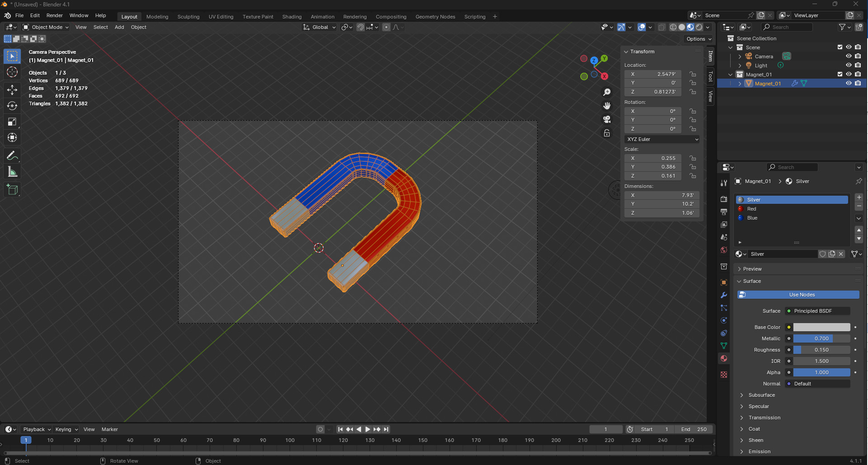The height and width of the screenshot is (465, 868).
Task: Hide Magnet_01 object with eye icon
Action: (x=849, y=84)
